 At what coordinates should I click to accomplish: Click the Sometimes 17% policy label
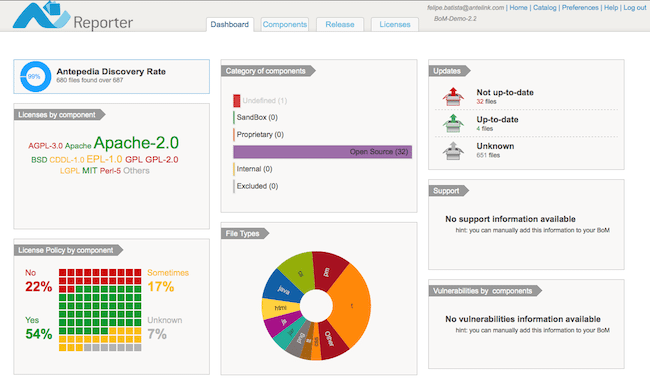click(x=168, y=281)
